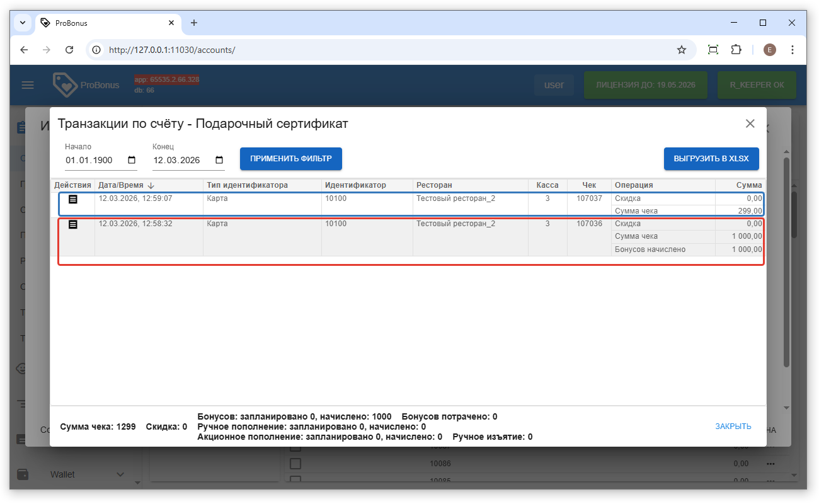Open calendar picker in Конец date field
The width and height of the screenshot is (819, 504).
(x=219, y=160)
